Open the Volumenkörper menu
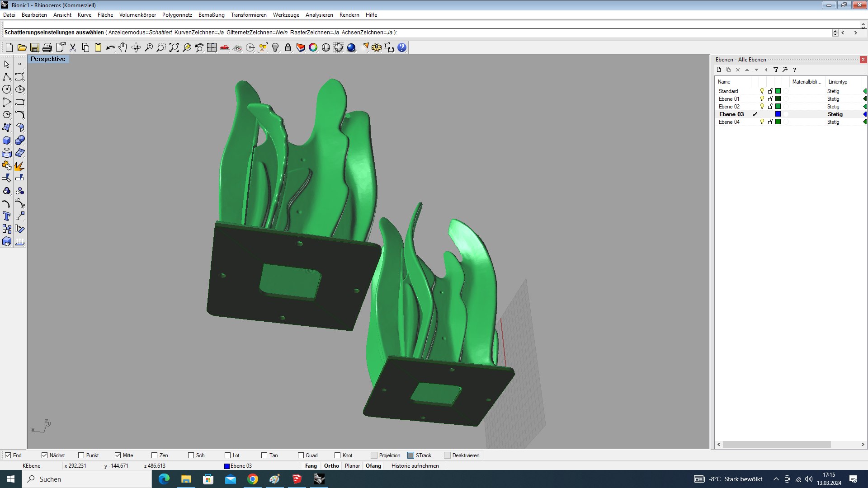This screenshot has width=868, height=488. click(137, 15)
